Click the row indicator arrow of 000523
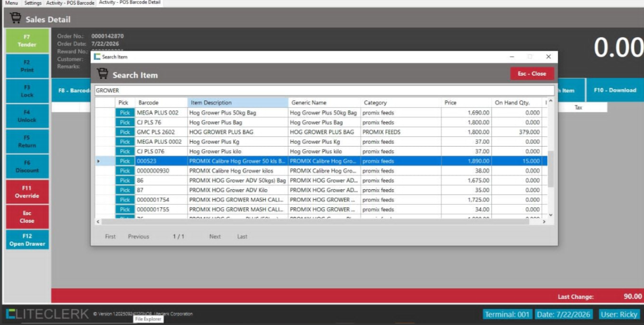 click(98, 161)
